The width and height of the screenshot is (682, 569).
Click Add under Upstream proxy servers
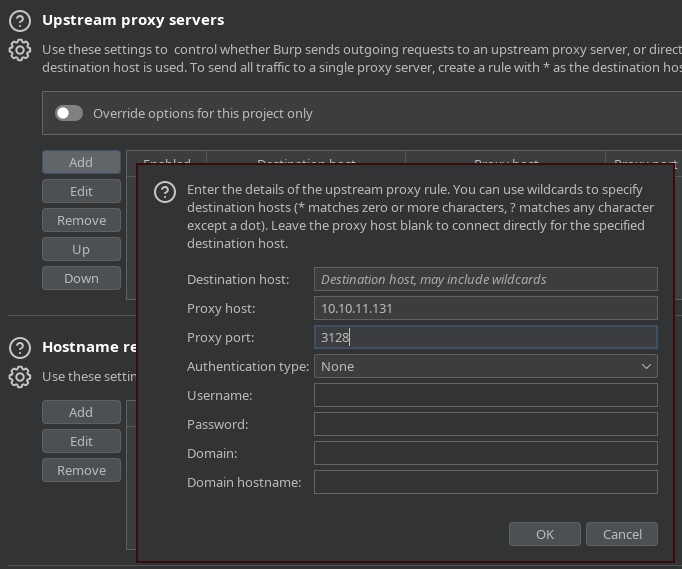81,162
